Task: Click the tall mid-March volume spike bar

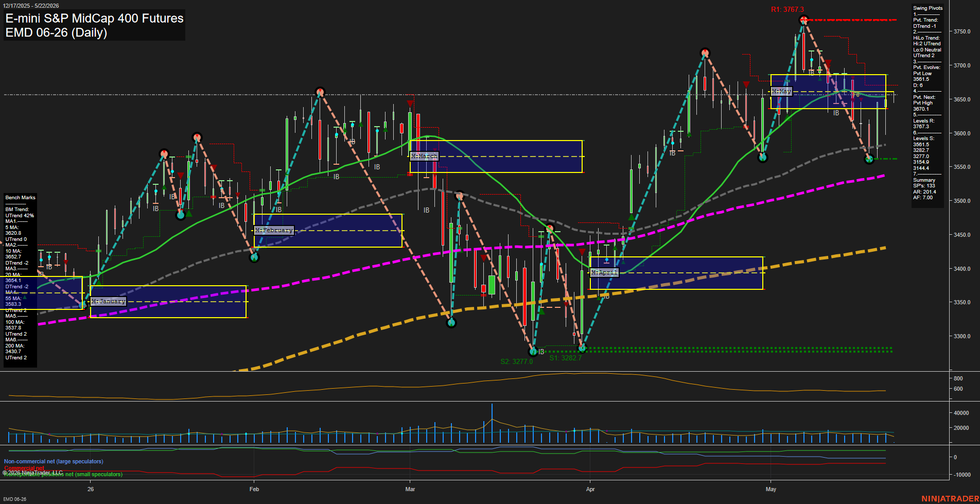Action: (x=492, y=423)
